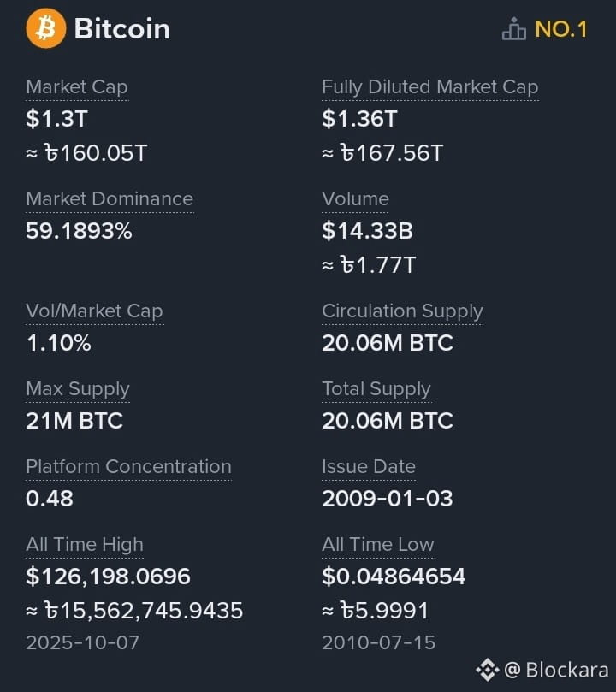Tap the Issue Date label
616x692 pixels.
point(369,466)
